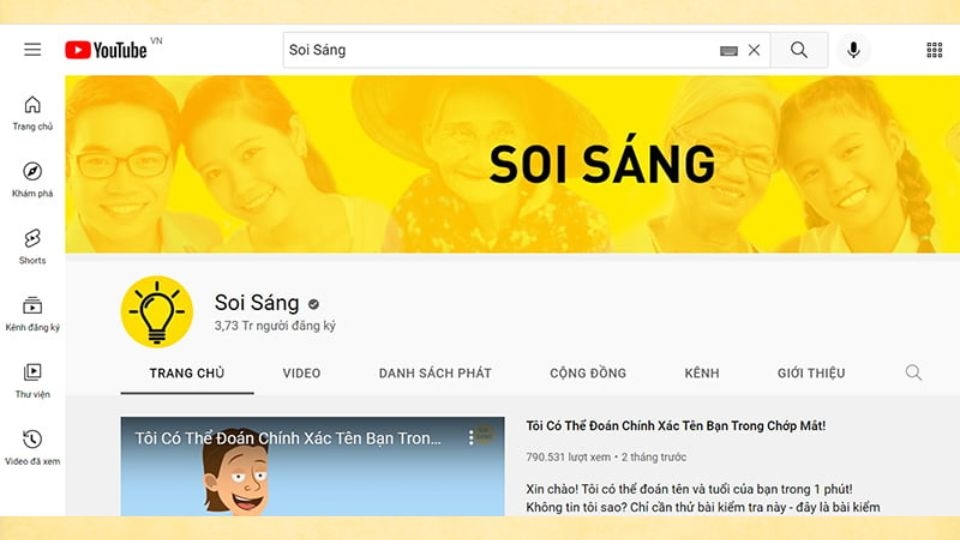
Task: Open the on-screen keyboard icon in search
Action: point(729,50)
